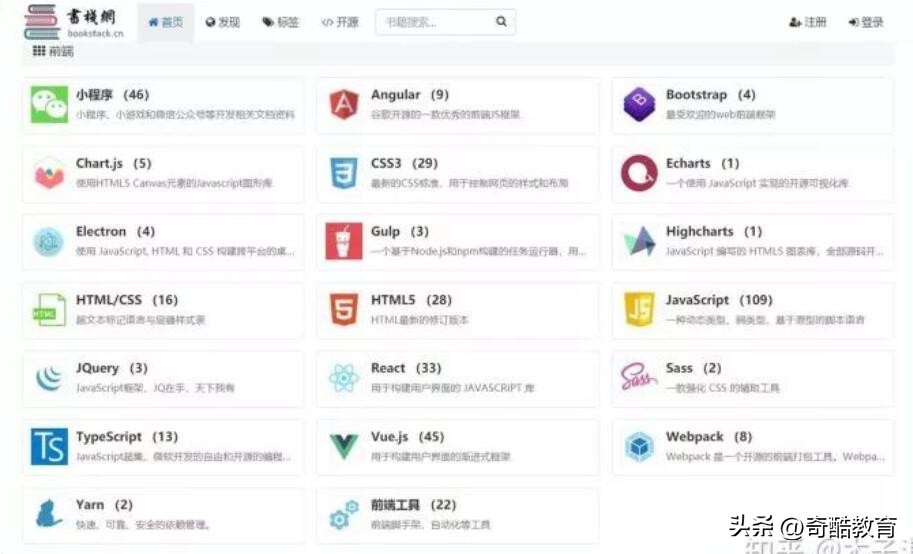Click the Webpack (8) title

pos(709,436)
